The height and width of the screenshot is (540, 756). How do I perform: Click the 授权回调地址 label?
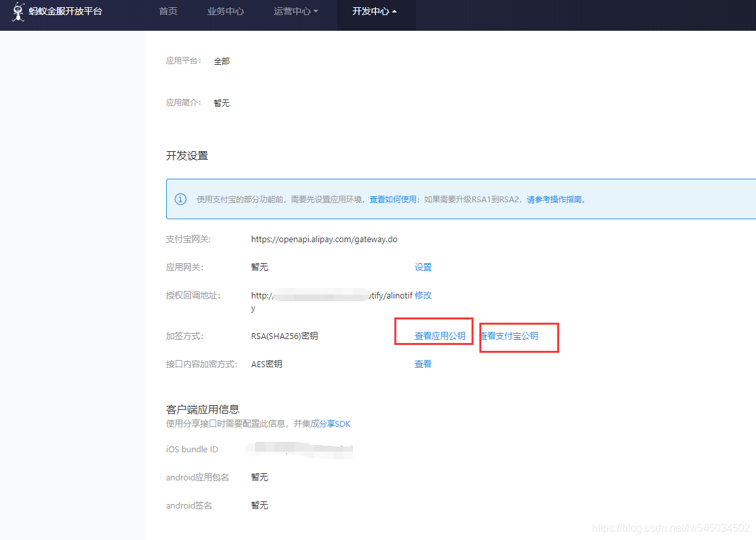click(x=194, y=295)
